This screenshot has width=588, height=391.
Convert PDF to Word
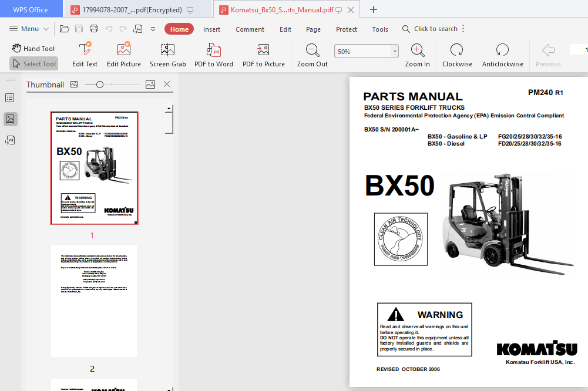(x=214, y=55)
